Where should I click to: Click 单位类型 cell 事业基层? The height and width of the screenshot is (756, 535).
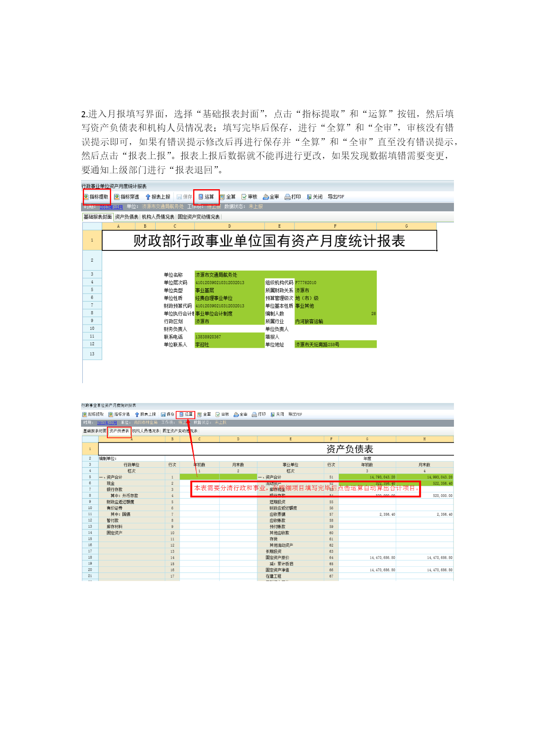click(x=229, y=291)
